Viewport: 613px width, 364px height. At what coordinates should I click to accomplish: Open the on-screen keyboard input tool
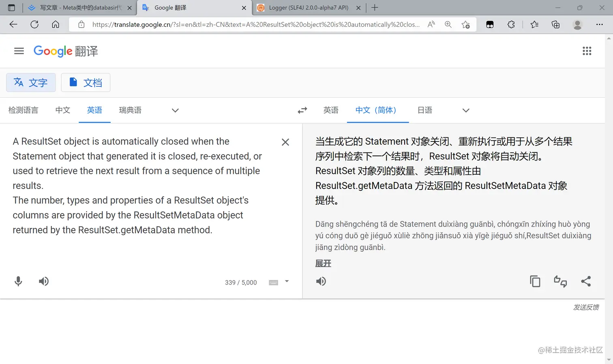point(274,283)
